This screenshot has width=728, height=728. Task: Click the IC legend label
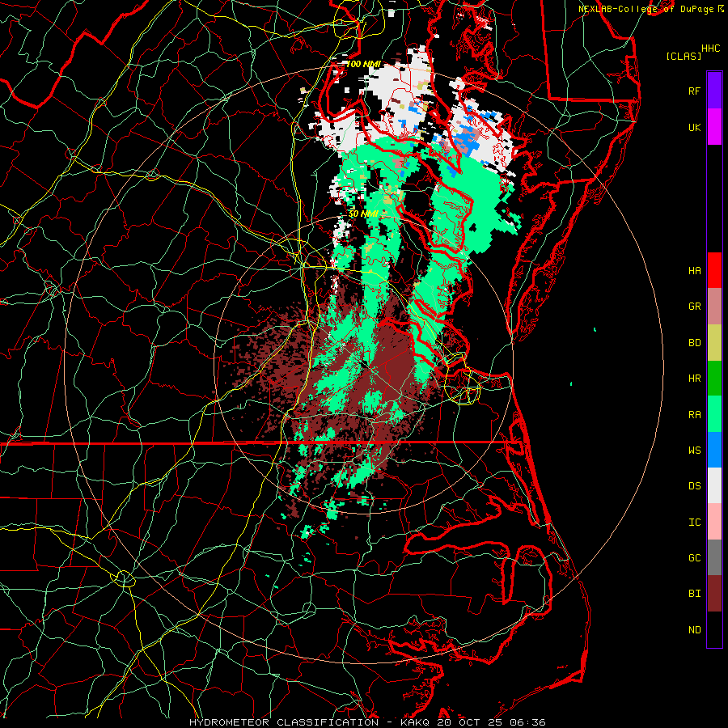[694, 522]
